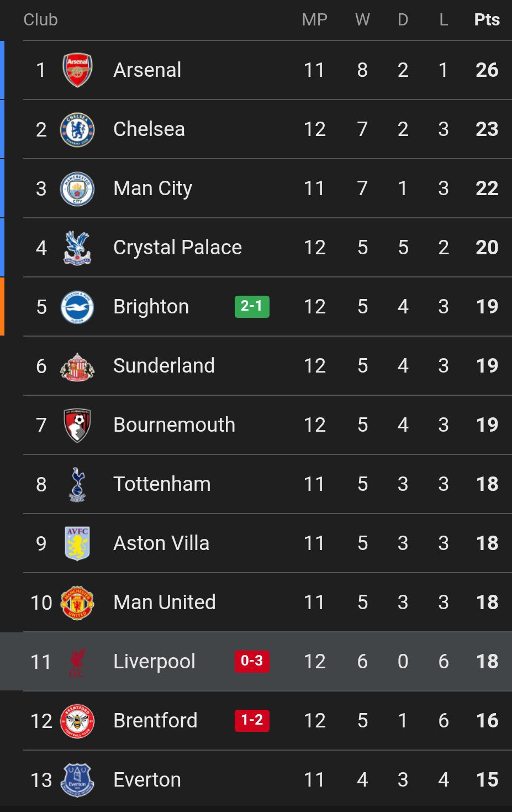The image size is (512, 812).
Task: Click the Chelsea club crest
Action: pyautogui.click(x=77, y=129)
